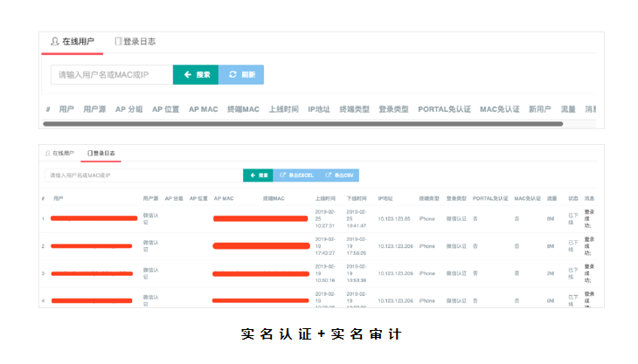Click the PORTAL免认证 header in the top table

[x=444, y=109]
